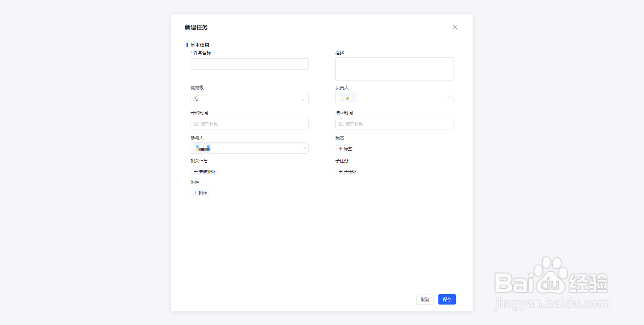
Task: Expand the 参与人 dropdown chevron
Action: pyautogui.click(x=304, y=148)
